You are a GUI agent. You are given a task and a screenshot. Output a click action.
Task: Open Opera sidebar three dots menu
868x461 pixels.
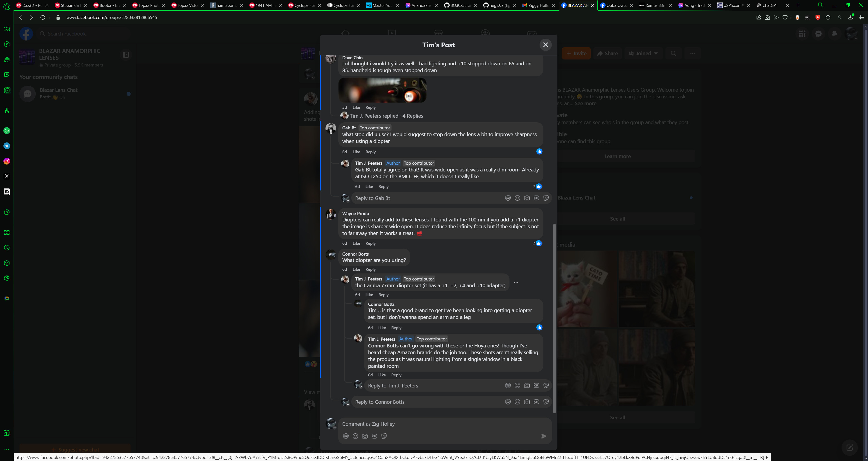coord(7,449)
